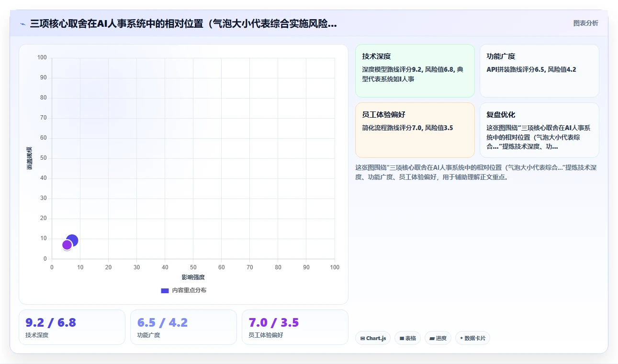Image resolution: width=618 pixels, height=364 pixels.
Task: Click the 进度 tag
Action: click(x=438, y=338)
